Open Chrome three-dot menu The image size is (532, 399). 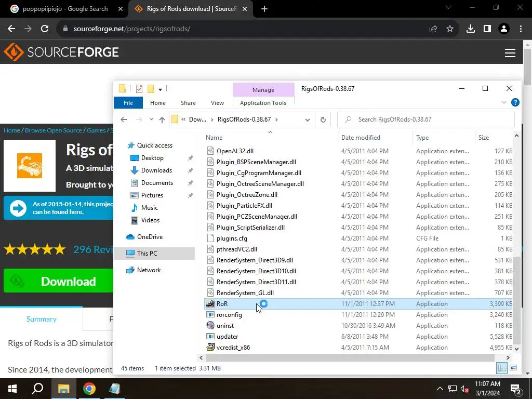521,29
